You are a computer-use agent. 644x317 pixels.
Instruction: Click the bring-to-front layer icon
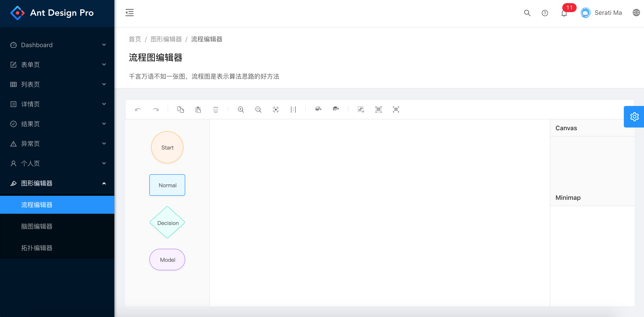[x=336, y=109]
